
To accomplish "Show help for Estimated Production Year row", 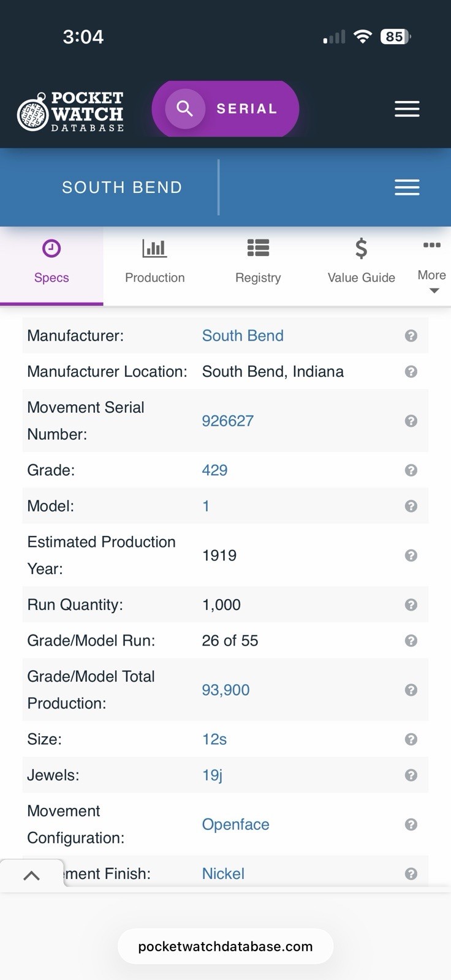I will [x=411, y=556].
